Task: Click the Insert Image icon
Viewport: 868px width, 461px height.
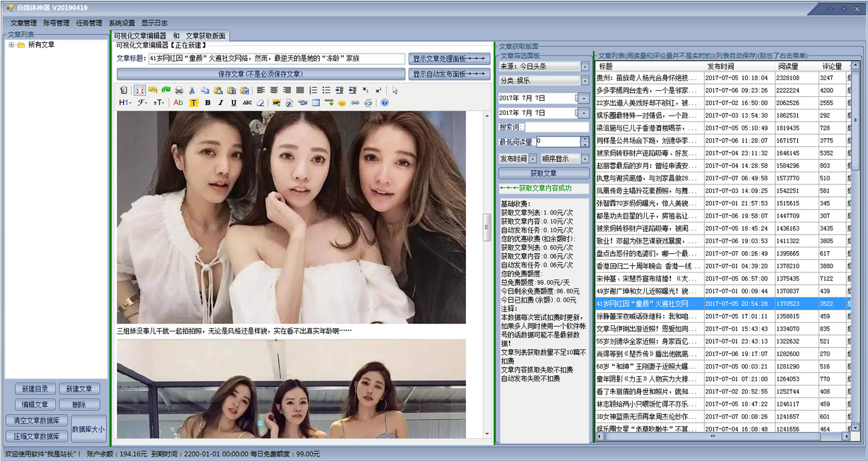Action: [276, 103]
